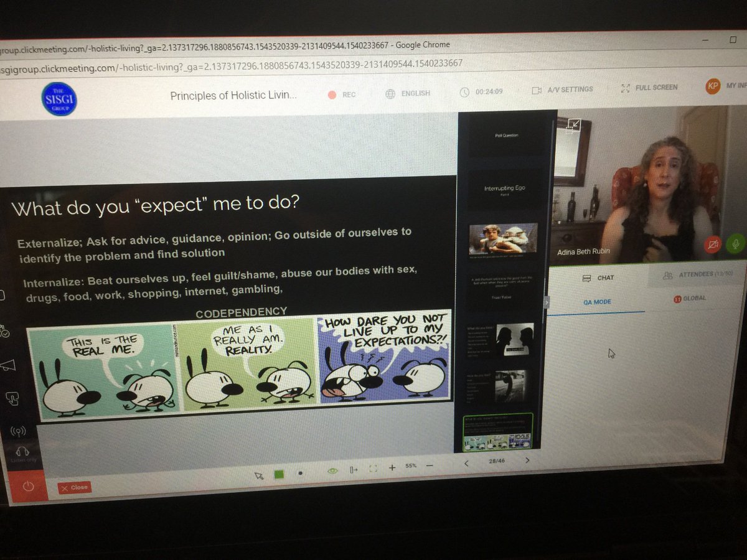Select the pointer cursor tool
The image size is (747, 560).
coord(259,475)
